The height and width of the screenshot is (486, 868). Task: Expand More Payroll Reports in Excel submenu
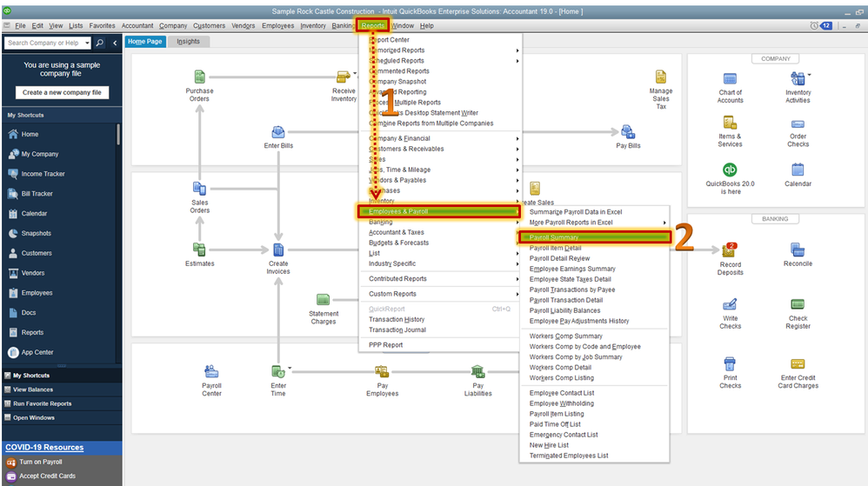tap(664, 223)
